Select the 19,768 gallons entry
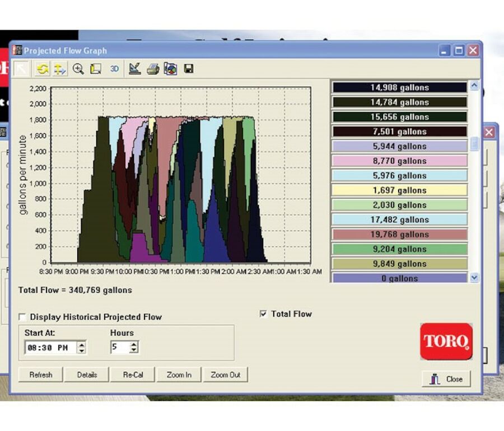The width and height of the screenshot is (504, 431). tap(400, 234)
